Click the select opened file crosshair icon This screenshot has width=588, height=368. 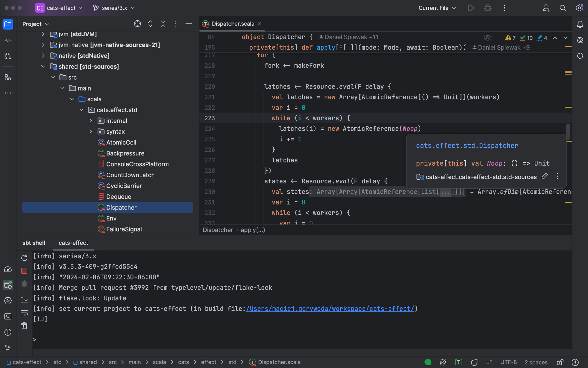137,24
